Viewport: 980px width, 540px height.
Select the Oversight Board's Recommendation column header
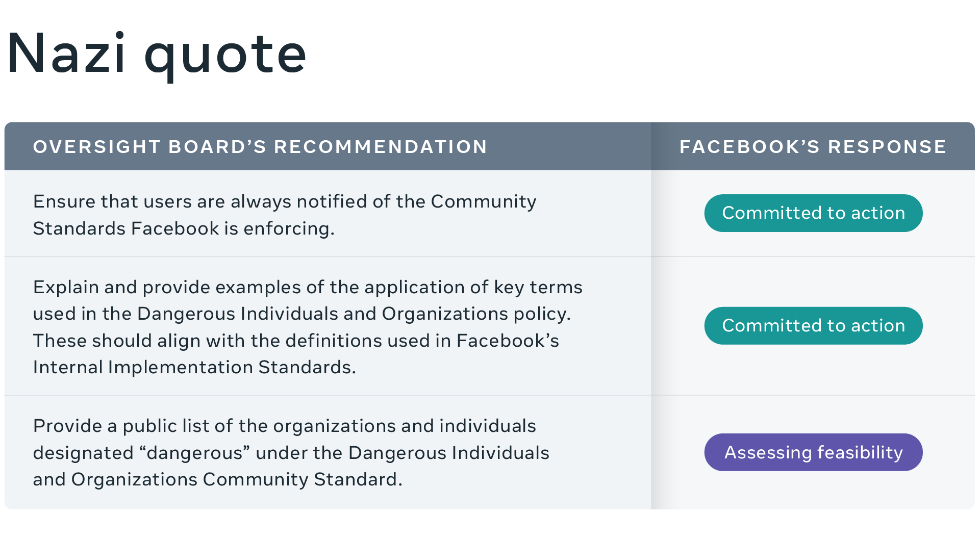pyautogui.click(x=260, y=147)
